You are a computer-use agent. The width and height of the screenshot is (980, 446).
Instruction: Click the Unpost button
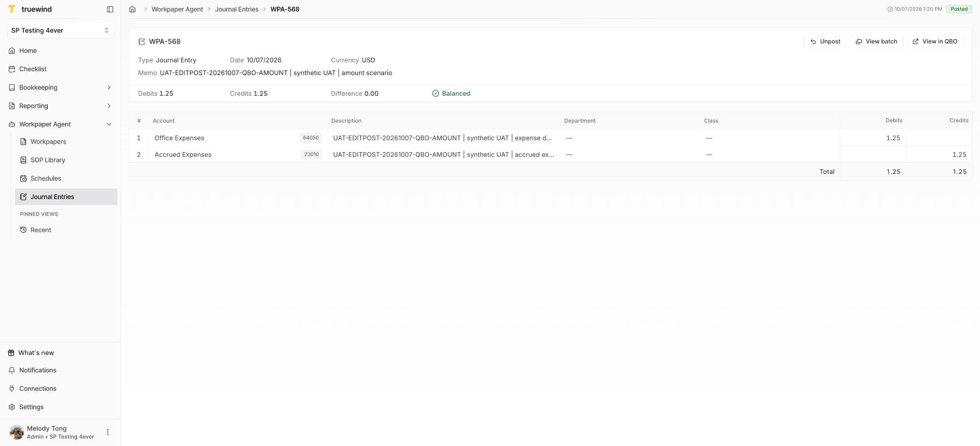[825, 41]
